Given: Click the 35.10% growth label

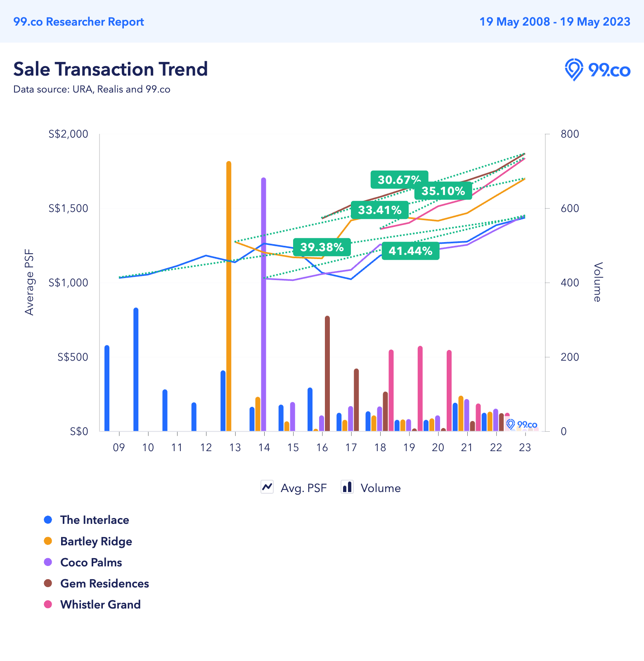Looking at the screenshot, I should click(x=443, y=190).
